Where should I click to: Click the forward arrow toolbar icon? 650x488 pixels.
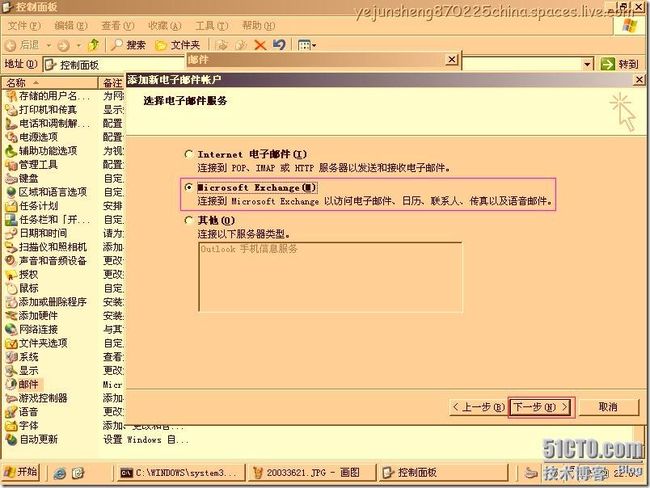pos(63,45)
